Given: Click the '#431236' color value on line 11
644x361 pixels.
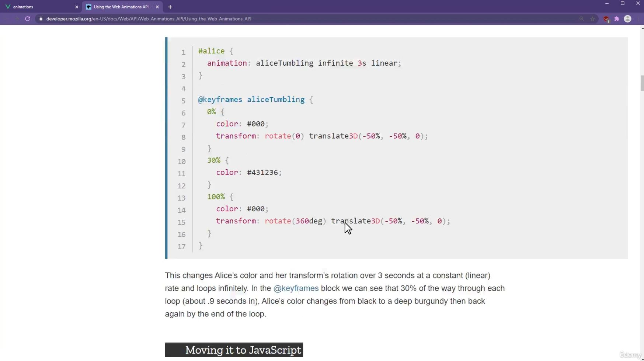Looking at the screenshot, I should [262, 173].
